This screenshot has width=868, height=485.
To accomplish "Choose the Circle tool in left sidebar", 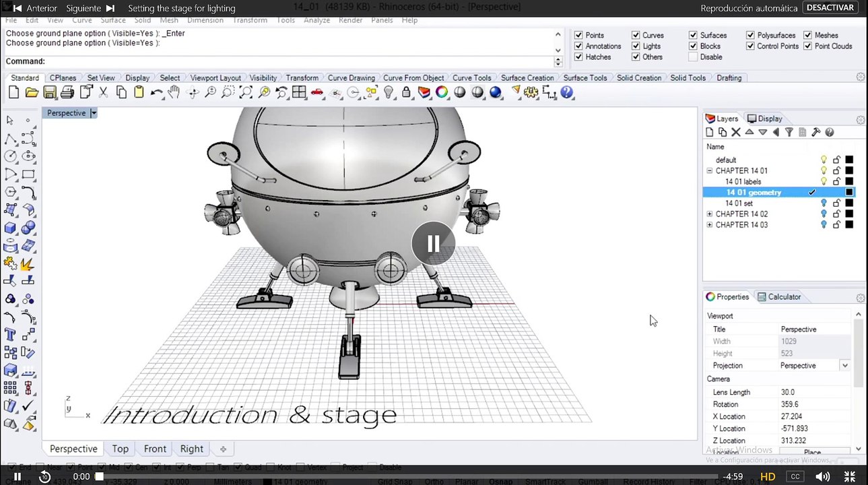I will [x=10, y=156].
